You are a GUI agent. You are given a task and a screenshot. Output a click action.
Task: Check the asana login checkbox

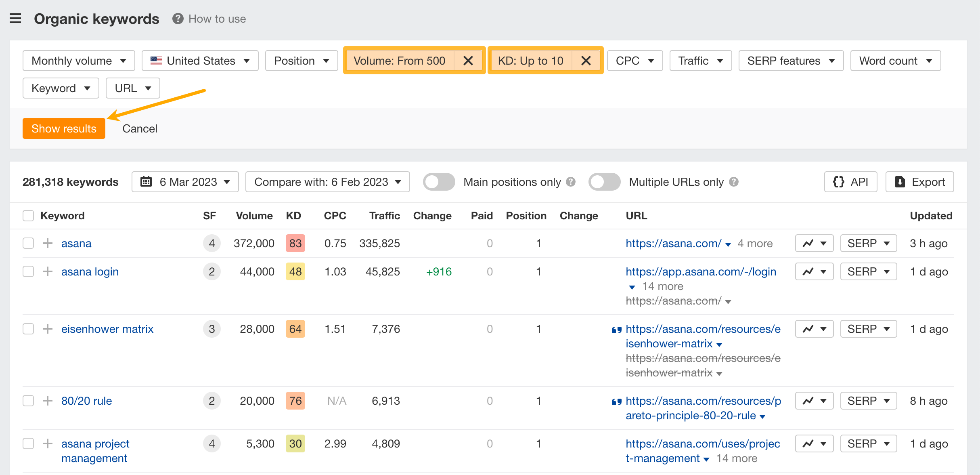pyautogui.click(x=28, y=271)
